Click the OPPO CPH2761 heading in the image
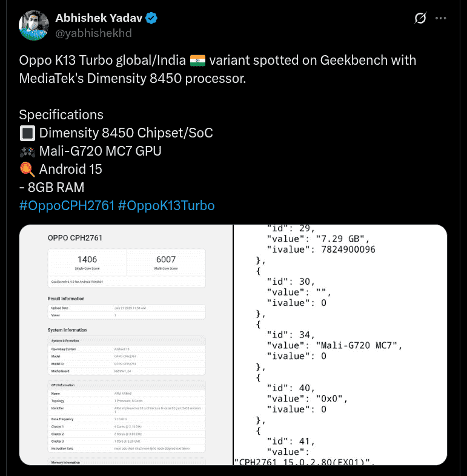 click(x=75, y=238)
